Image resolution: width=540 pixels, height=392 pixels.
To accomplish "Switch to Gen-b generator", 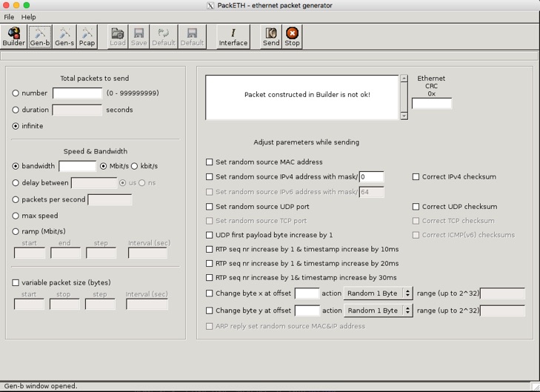I will pos(40,37).
